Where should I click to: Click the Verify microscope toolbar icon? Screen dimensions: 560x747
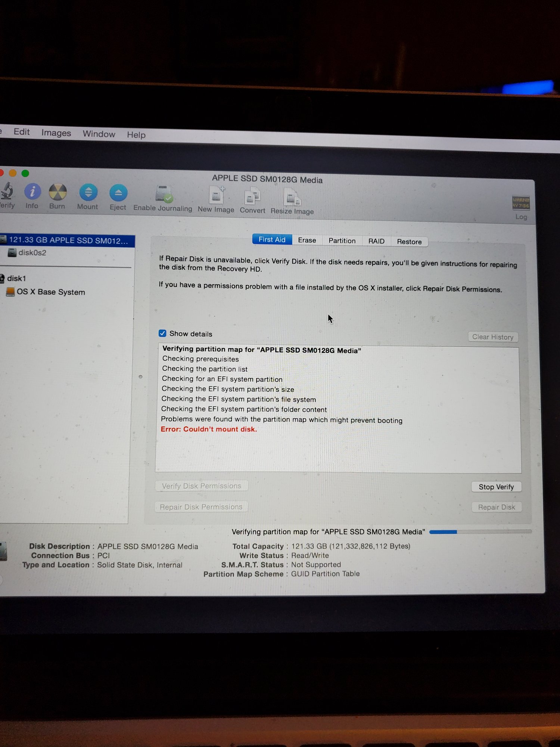coord(6,190)
